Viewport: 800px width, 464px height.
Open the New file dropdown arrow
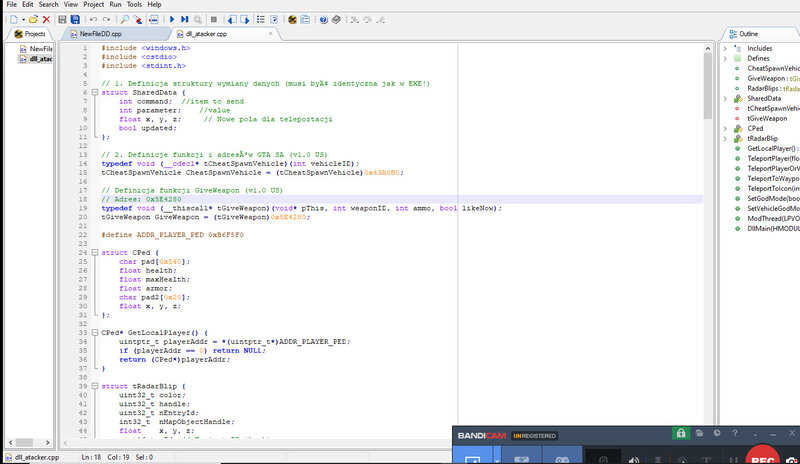23,20
